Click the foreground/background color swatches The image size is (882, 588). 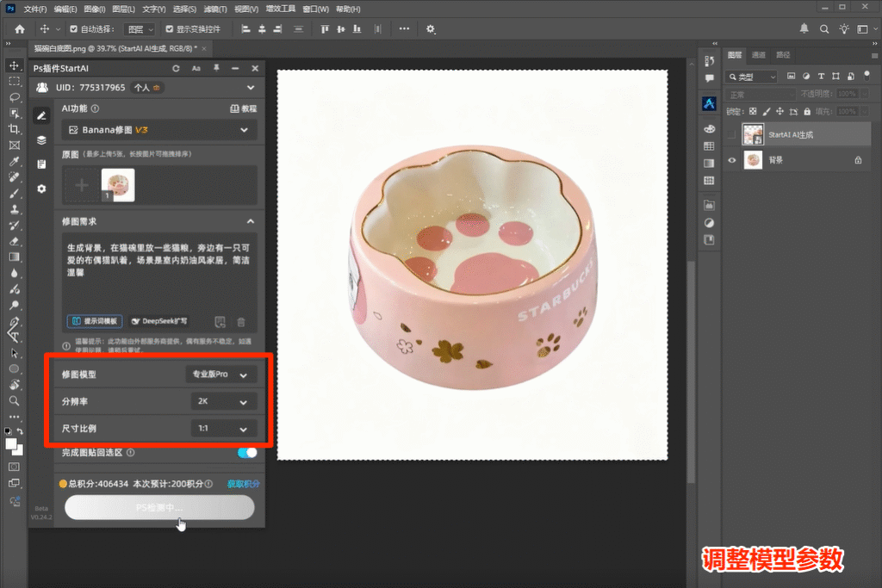(x=14, y=447)
